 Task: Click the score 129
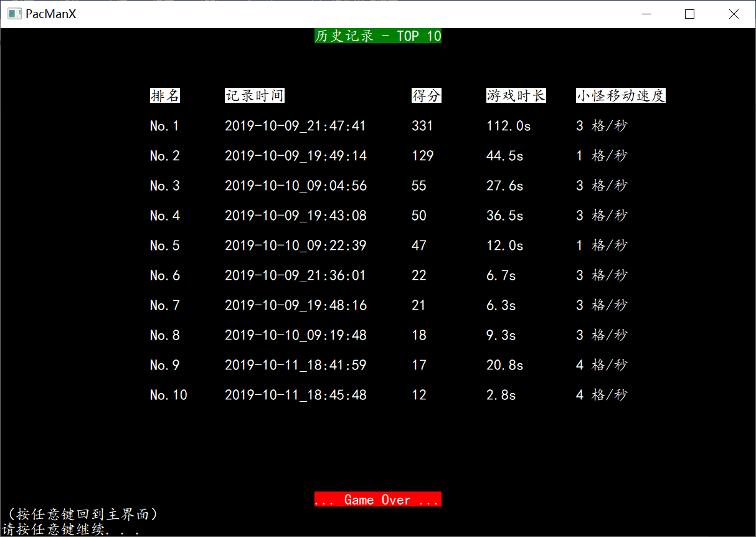(x=423, y=156)
